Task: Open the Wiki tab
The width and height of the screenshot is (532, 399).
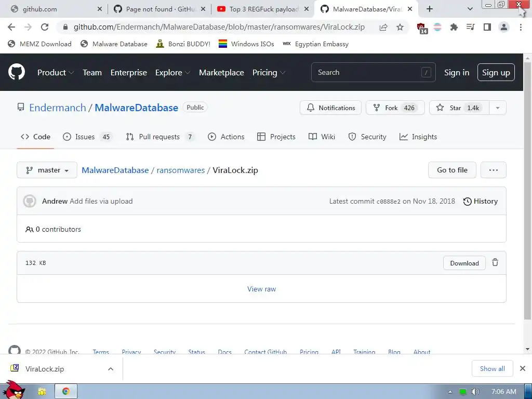Action: point(322,137)
